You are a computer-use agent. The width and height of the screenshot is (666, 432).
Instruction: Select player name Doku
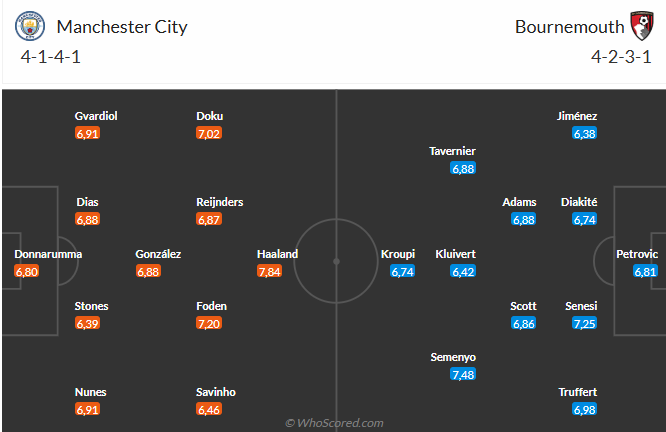[x=209, y=116]
